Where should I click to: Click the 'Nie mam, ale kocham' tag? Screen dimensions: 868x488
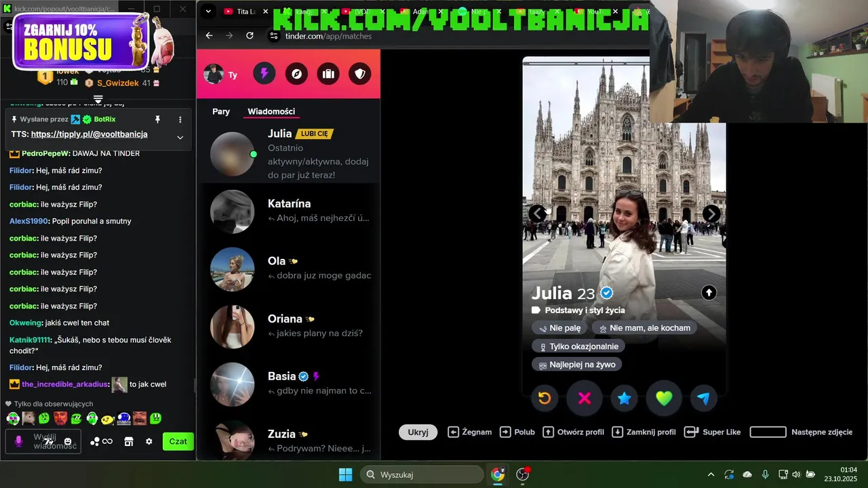pos(644,328)
